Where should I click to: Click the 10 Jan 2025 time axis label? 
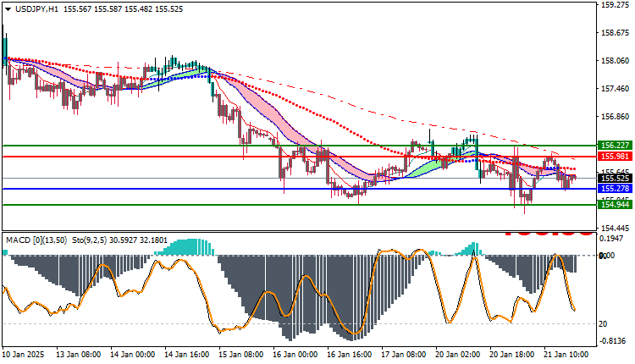click(x=23, y=355)
